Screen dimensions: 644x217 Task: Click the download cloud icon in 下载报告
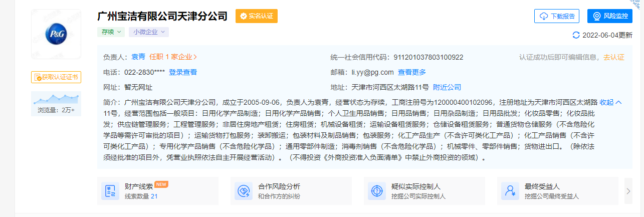pyautogui.click(x=544, y=16)
